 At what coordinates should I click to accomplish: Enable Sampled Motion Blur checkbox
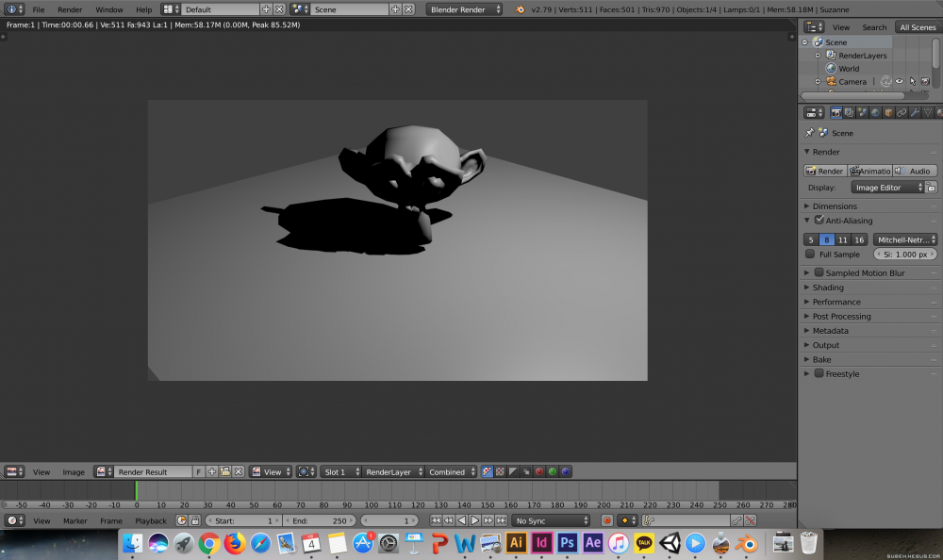coord(819,272)
